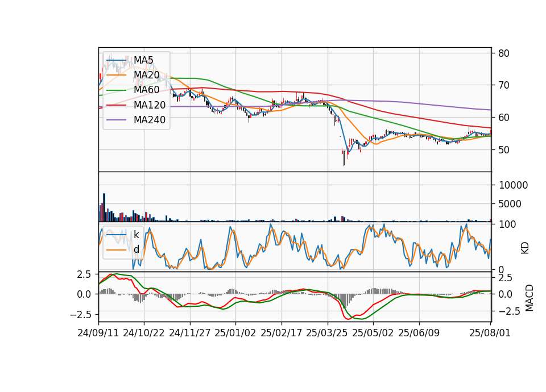Viewport: 546px width, 392px height.
Task: Click the MA60 legend label
Action: pyautogui.click(x=147, y=90)
